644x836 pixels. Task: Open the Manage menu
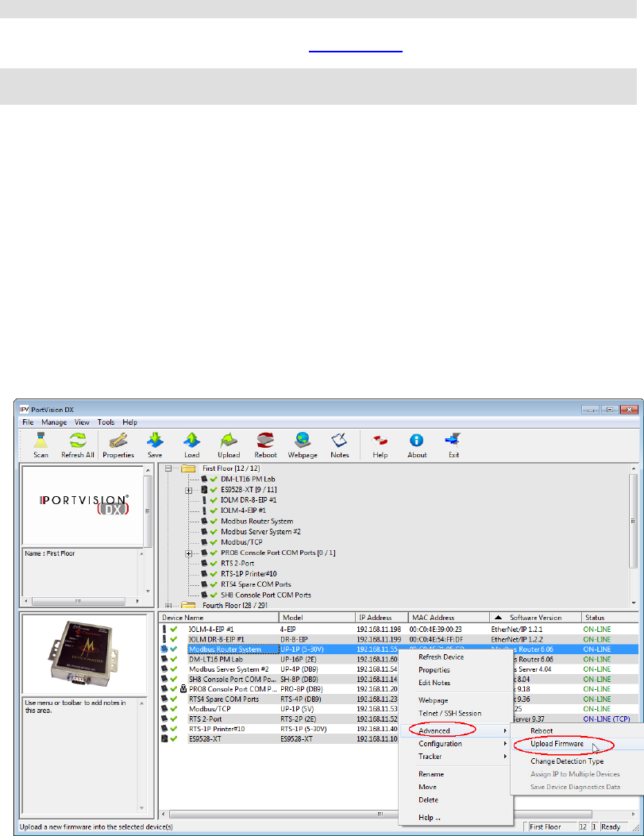point(54,422)
